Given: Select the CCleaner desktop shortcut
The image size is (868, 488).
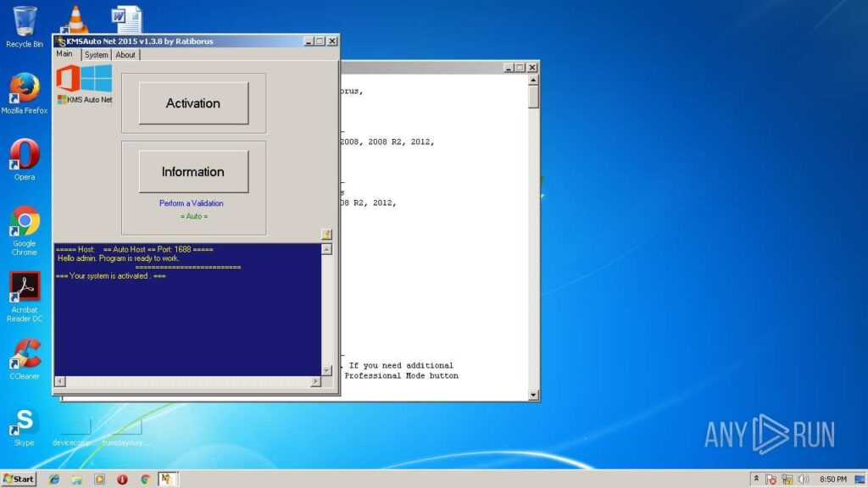Looking at the screenshot, I should click(x=25, y=358).
